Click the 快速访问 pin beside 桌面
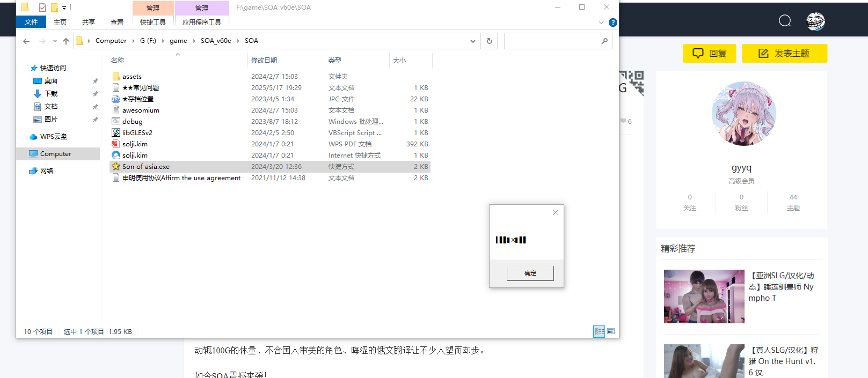The width and height of the screenshot is (868, 378). tap(96, 81)
